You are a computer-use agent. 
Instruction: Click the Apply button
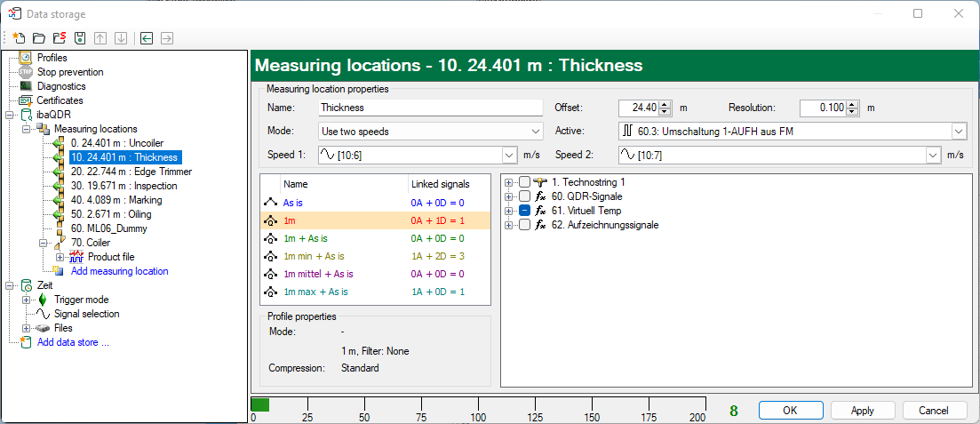click(x=862, y=411)
